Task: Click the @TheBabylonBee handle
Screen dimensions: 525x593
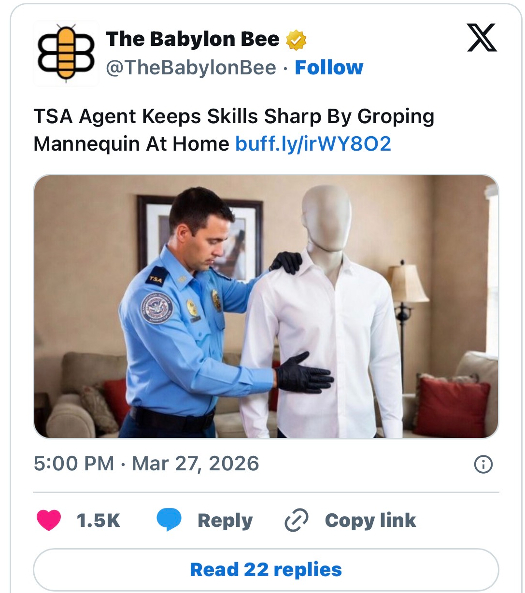Action: tap(191, 68)
